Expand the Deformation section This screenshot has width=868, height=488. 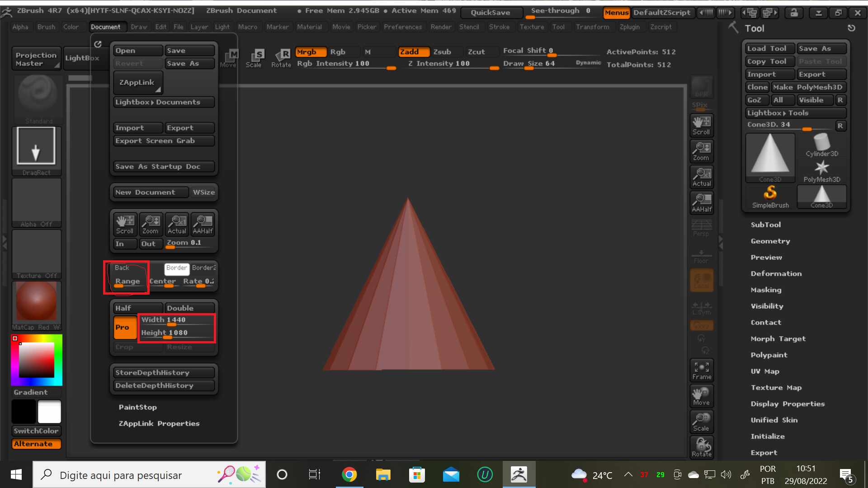[776, 273]
